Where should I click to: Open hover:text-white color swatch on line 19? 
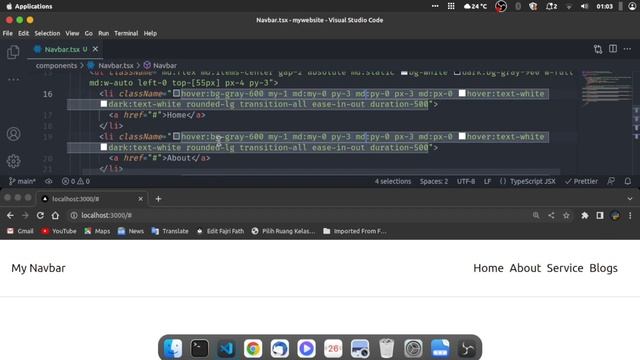tap(462, 136)
